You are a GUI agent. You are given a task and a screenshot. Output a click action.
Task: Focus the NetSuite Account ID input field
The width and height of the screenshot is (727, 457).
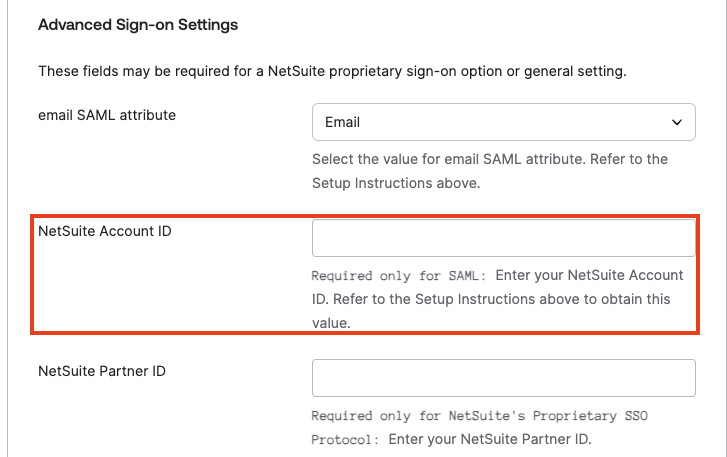tap(503, 239)
